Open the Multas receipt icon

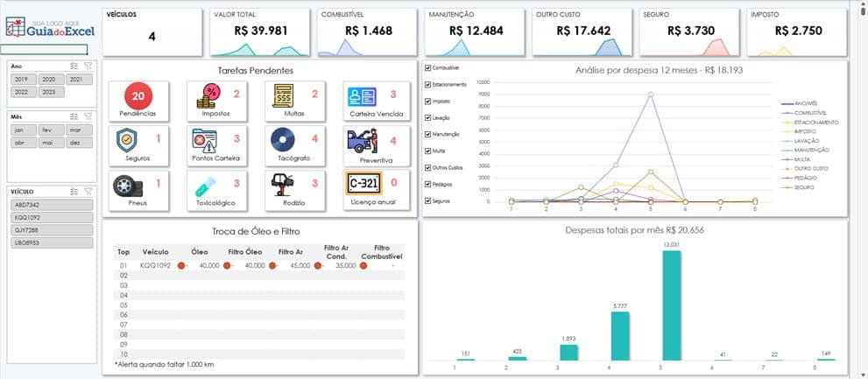(x=284, y=95)
